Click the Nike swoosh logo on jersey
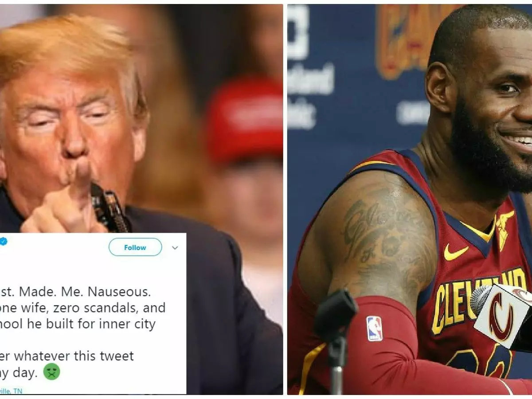This screenshot has width=532, height=399. (x=456, y=253)
